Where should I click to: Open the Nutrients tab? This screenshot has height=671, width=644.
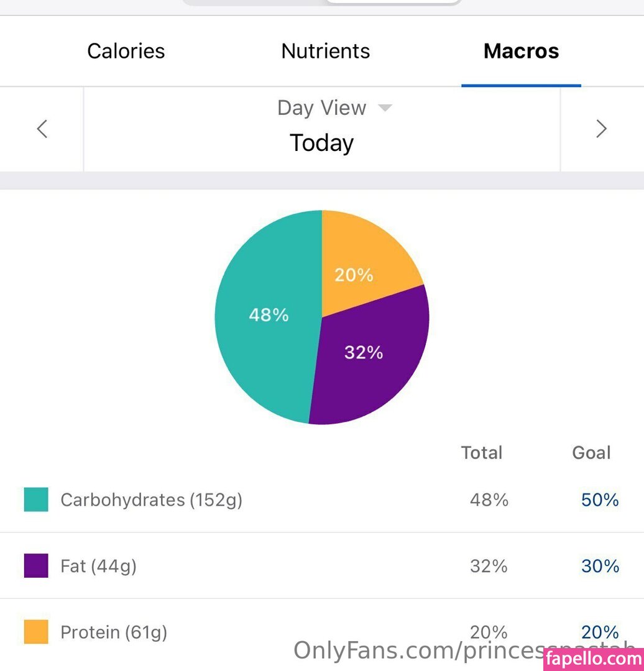325,51
